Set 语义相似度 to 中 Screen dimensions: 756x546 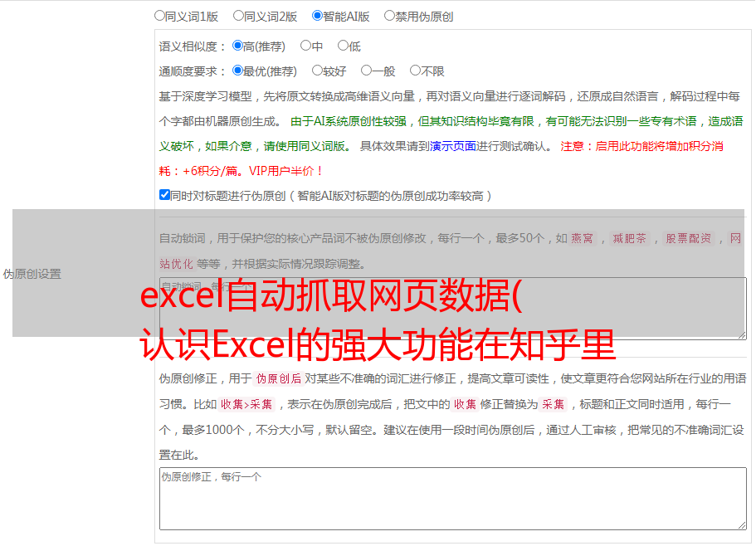305,46
